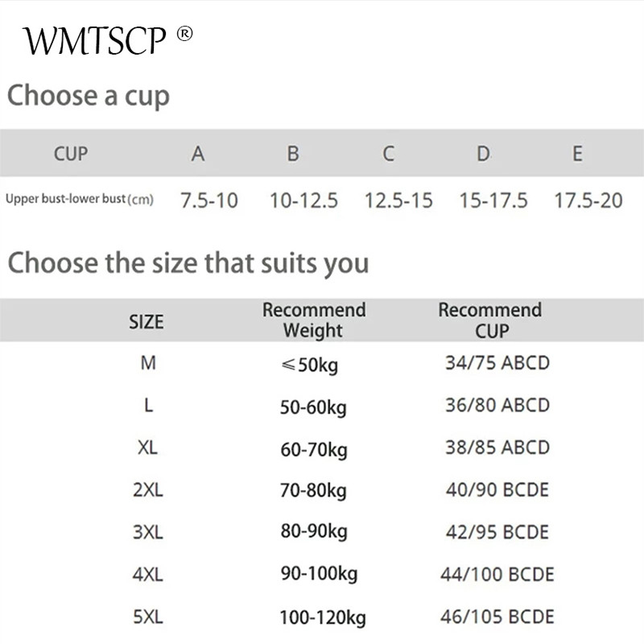The image size is (644, 644).
Task: Click the 46/105 BCDE cup recommendation
Action: pyautogui.click(x=497, y=617)
